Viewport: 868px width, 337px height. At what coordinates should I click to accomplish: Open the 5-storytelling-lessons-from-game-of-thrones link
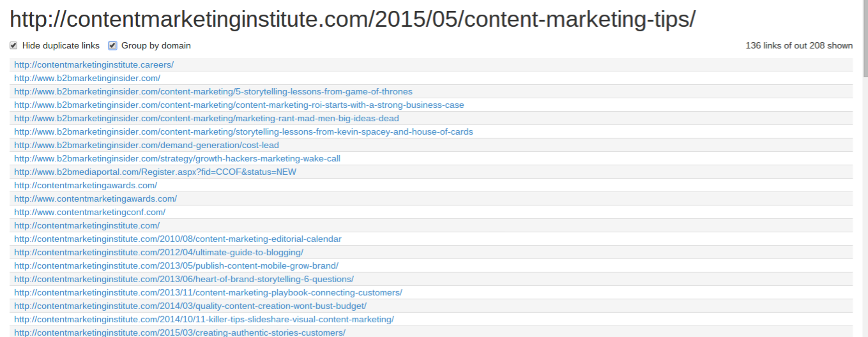pos(213,91)
